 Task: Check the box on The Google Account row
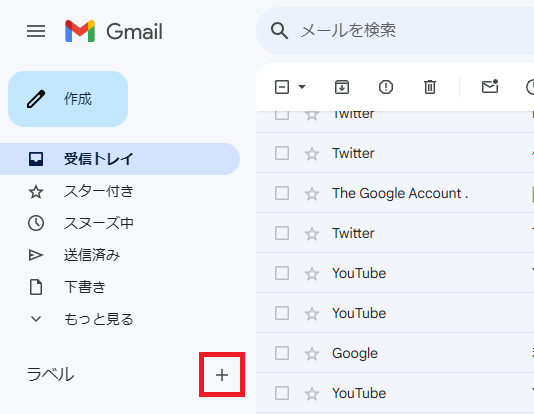pos(282,193)
